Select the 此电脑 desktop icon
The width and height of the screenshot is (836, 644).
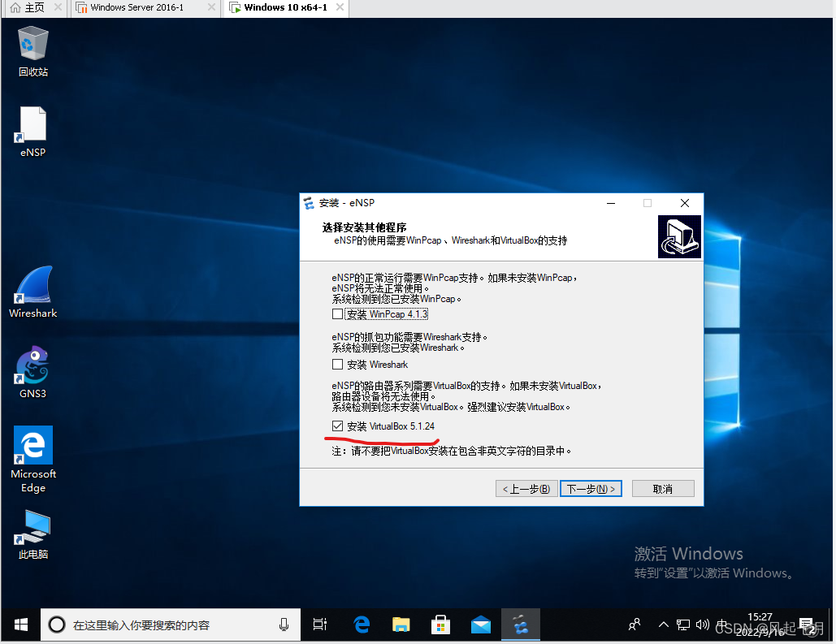click(33, 534)
